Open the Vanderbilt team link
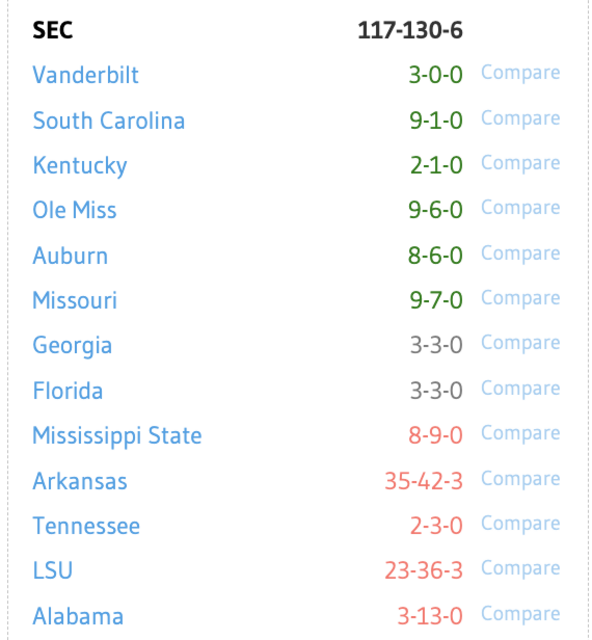Viewport: 592px width, 640px height. [x=85, y=75]
